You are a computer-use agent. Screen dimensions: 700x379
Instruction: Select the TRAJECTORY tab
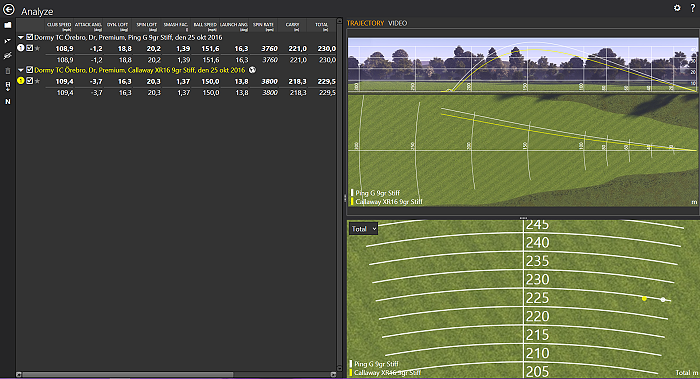(x=365, y=23)
